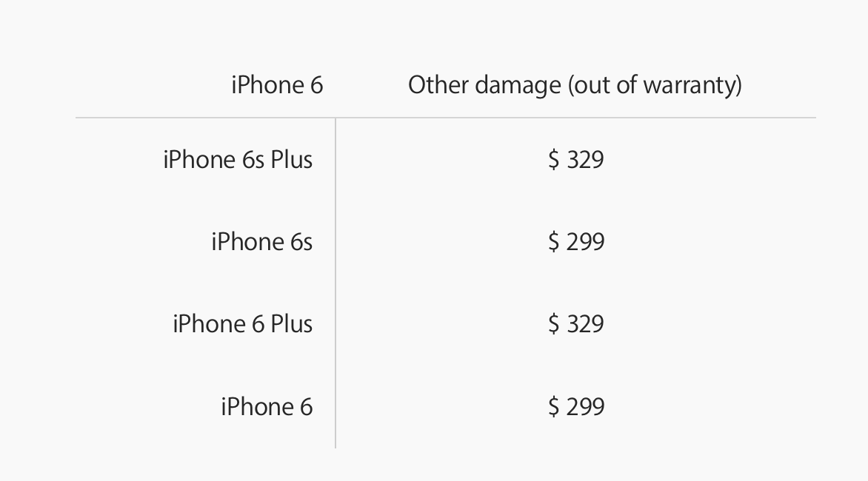This screenshot has height=481, width=868.
Task: Click the $329 price for iPhone 6s Plus
Action: point(575,160)
